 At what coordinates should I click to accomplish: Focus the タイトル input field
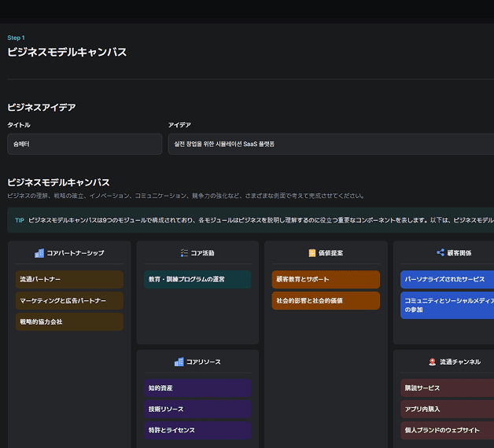[84, 144]
